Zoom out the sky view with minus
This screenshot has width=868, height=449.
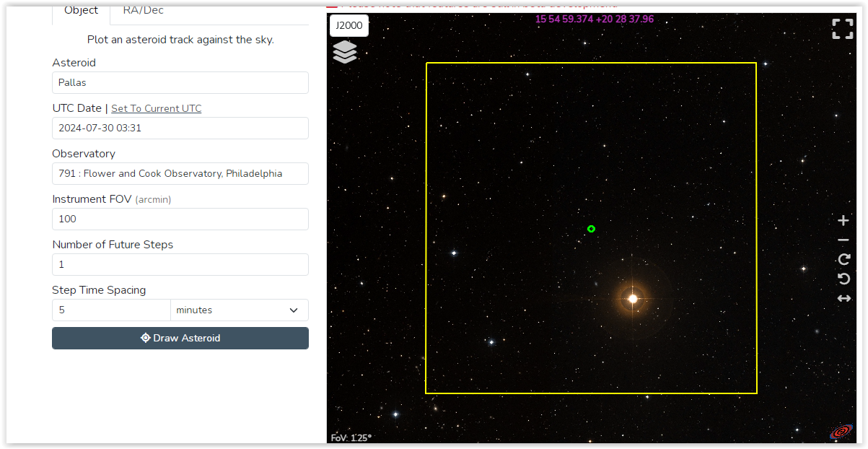(x=843, y=240)
